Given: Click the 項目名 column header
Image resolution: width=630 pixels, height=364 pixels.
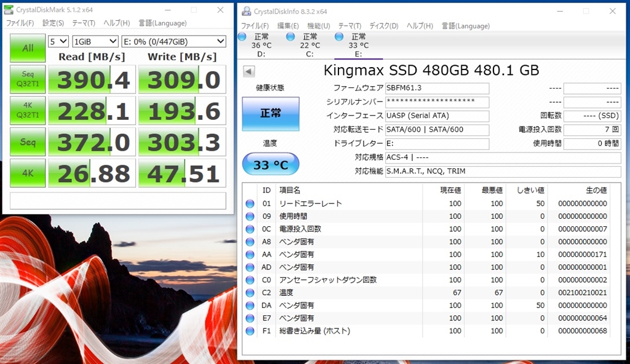Looking at the screenshot, I should [x=290, y=191].
